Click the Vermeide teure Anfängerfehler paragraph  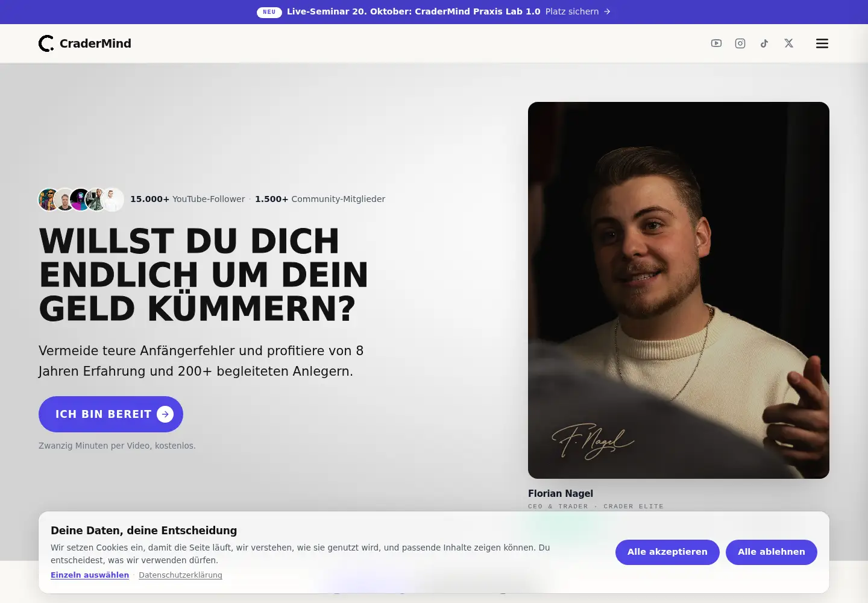coord(201,361)
